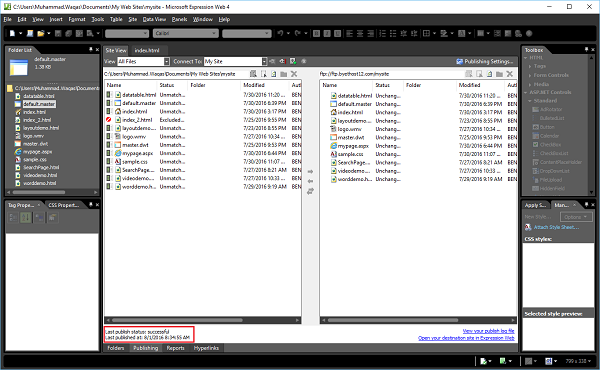Open the Data View menu
Image resolution: width=600 pixels, height=370 pixels.
[154, 20]
